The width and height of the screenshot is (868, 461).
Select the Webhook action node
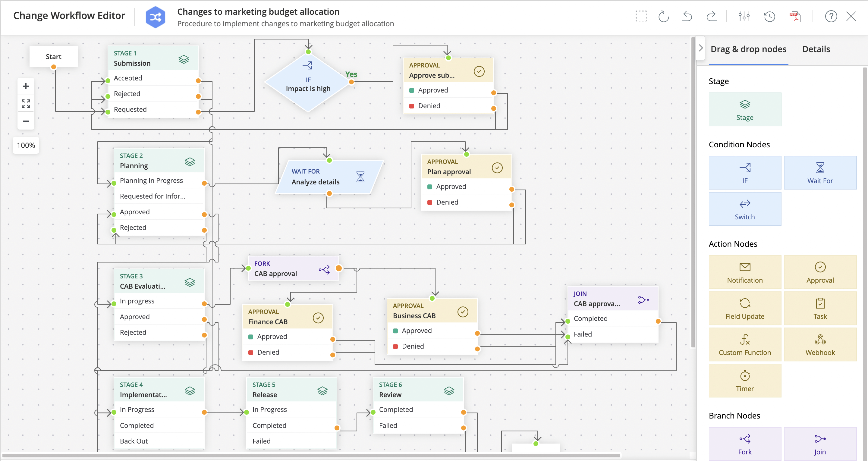point(819,344)
